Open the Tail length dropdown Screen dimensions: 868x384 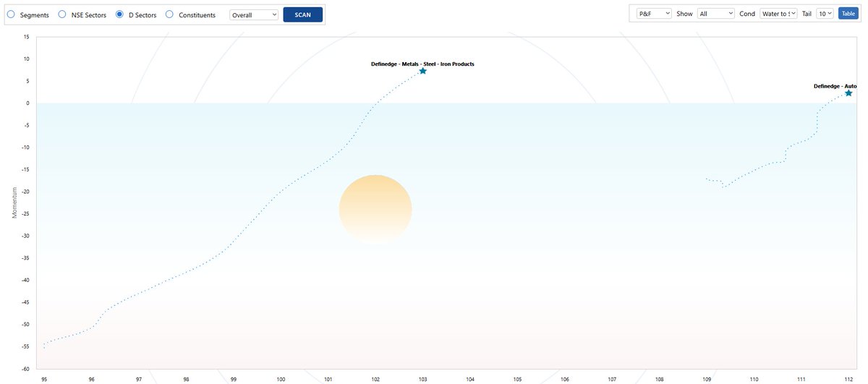pyautogui.click(x=825, y=13)
